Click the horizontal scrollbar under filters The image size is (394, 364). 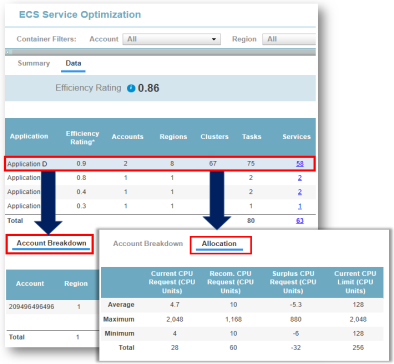point(160,52)
